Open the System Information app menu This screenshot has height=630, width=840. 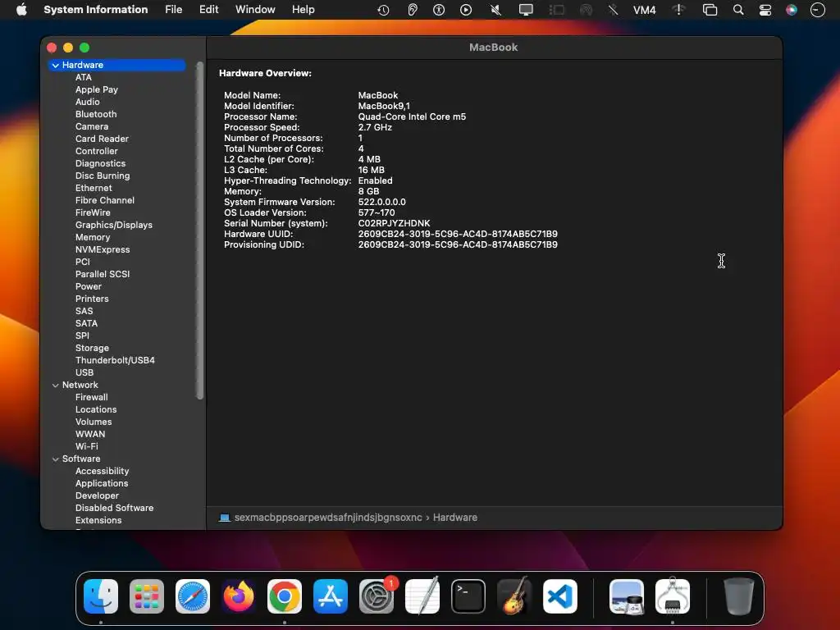coord(95,10)
